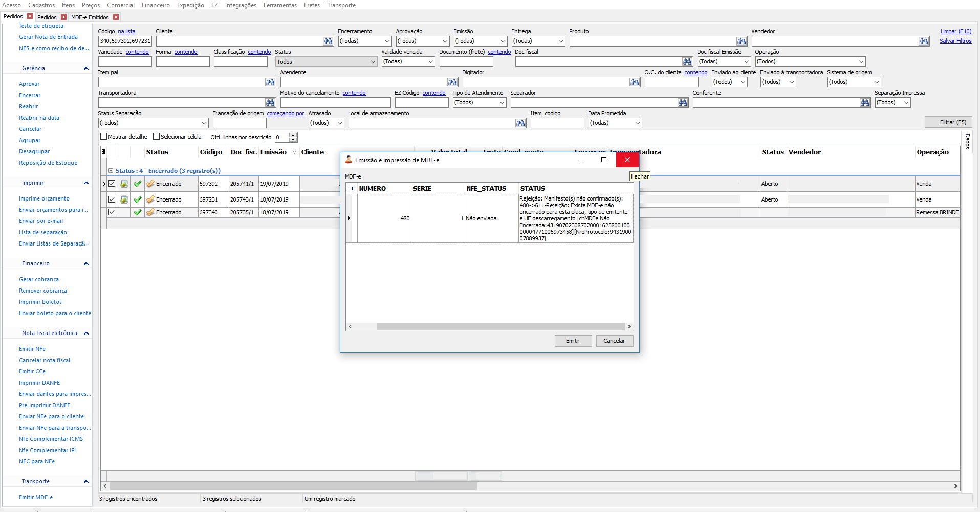Collapse the Financeiro sidebar section
The height and width of the screenshot is (512, 980).
(86, 264)
